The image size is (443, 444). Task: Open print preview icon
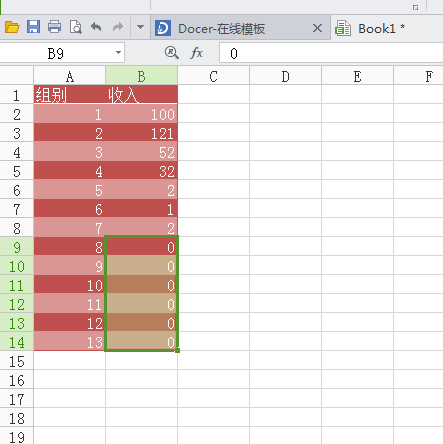[76, 27]
